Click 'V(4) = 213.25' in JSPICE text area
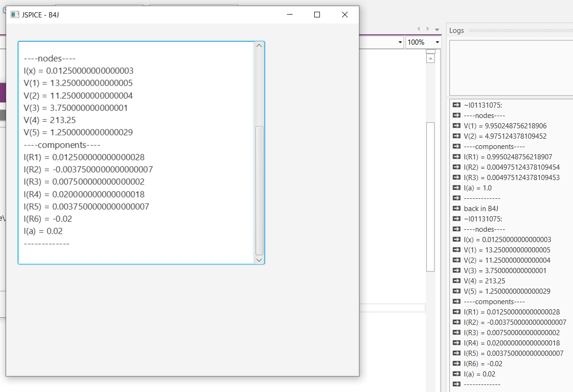Image resolution: width=573 pixels, height=392 pixels. coord(50,120)
